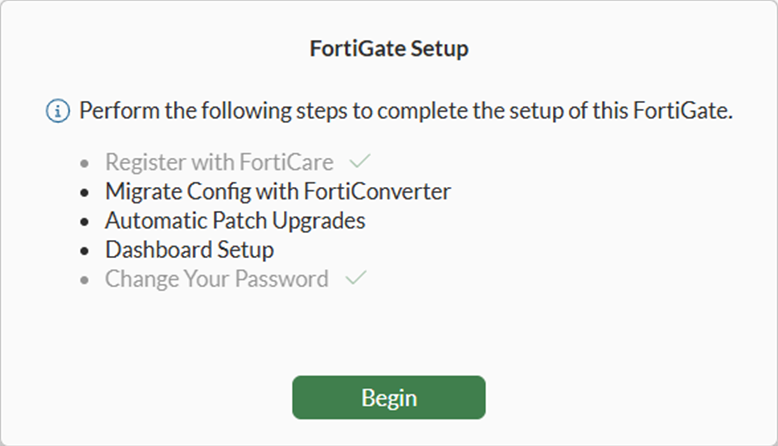778x446 pixels.
Task: Click the bullet before Change Your Password
Action: click(86, 278)
